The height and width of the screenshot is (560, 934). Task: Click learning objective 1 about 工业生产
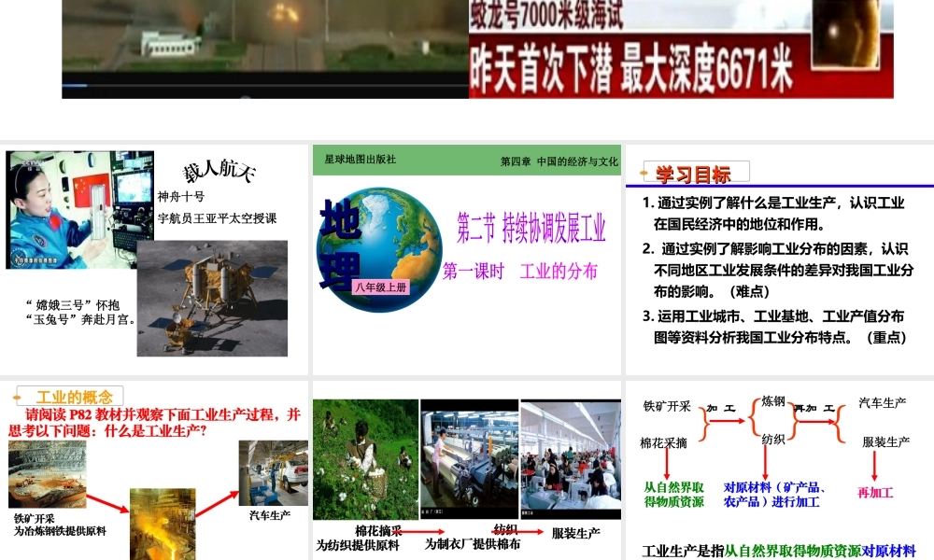773,213
